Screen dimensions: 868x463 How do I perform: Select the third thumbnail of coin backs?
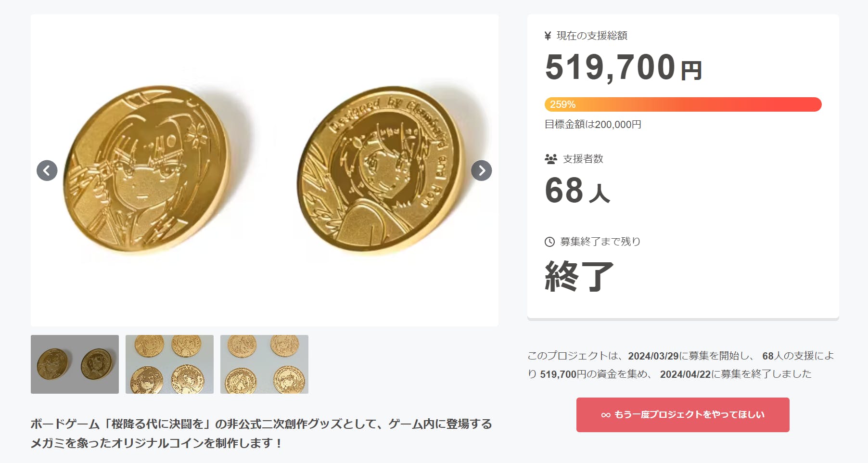264,364
